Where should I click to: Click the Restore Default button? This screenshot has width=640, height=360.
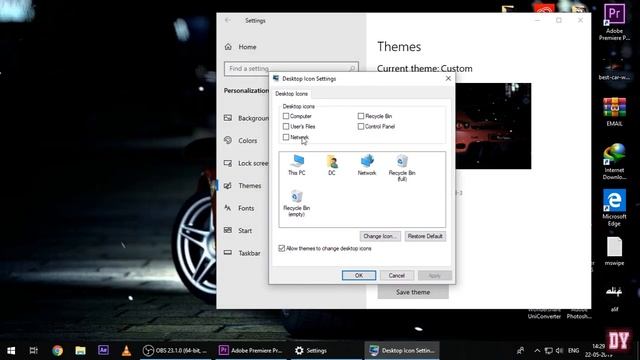[x=425, y=236]
